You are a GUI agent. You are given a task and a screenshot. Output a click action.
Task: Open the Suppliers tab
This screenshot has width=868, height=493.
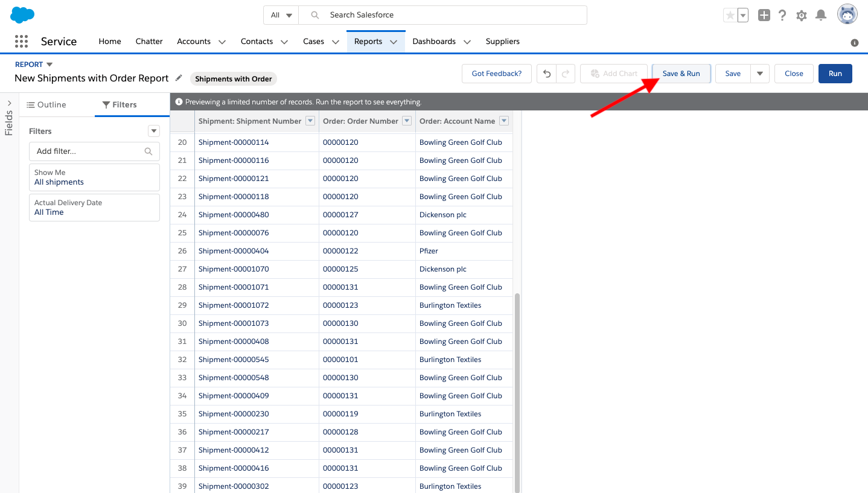tap(503, 41)
